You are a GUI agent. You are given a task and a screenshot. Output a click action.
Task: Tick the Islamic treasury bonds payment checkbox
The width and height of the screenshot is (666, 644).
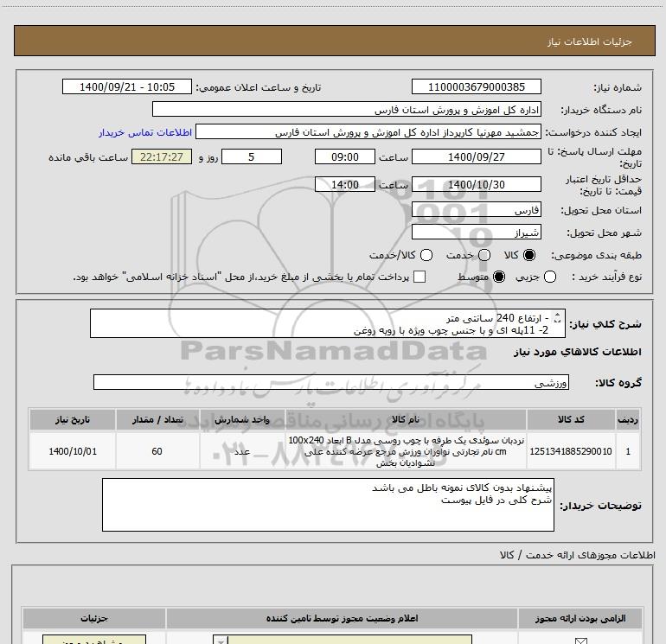coord(419,277)
